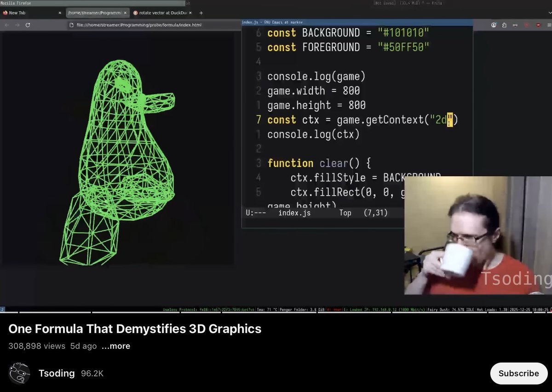Click the console.log(game) line
552x392 pixels.
click(x=316, y=76)
